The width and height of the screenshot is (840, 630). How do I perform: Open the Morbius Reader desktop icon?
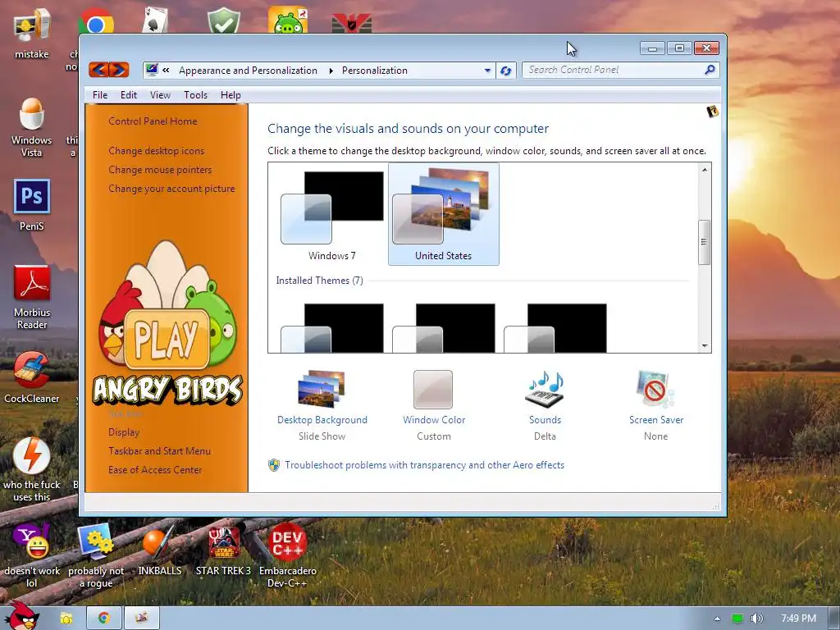tap(32, 297)
